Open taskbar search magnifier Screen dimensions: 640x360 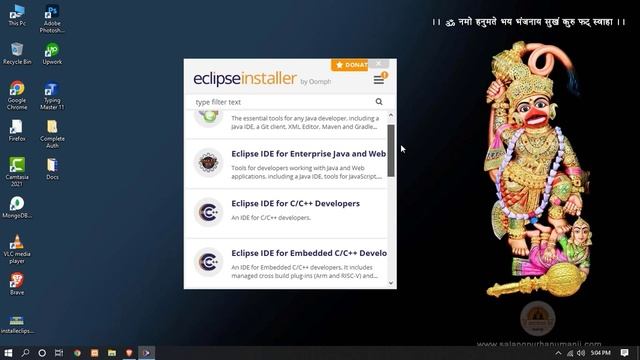[25, 353]
